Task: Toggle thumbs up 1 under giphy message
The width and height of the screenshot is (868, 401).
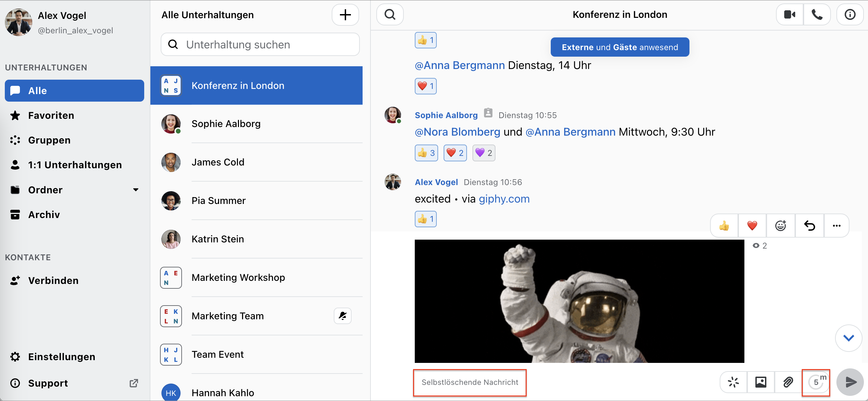Action: (x=425, y=219)
